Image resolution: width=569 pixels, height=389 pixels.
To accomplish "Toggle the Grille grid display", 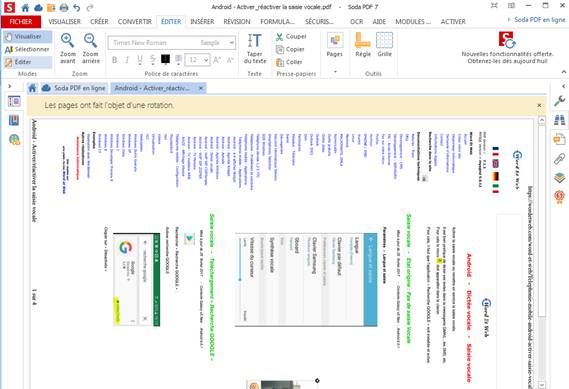I will click(384, 45).
